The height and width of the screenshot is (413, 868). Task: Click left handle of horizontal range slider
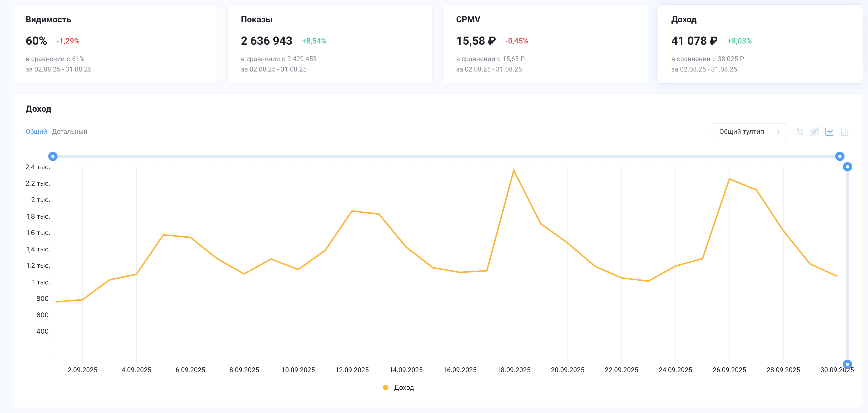[x=53, y=156]
